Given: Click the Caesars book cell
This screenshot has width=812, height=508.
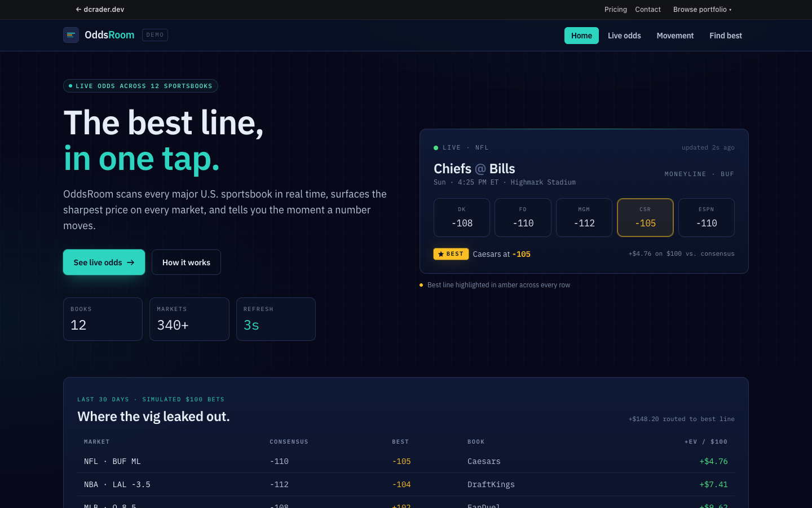Looking at the screenshot, I should coord(484,462).
